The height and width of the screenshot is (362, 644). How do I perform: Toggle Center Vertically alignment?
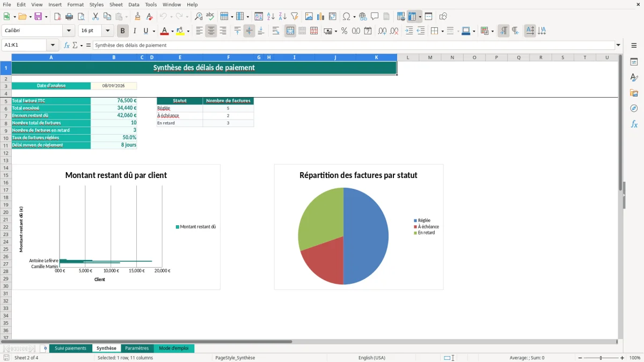[249, 31]
